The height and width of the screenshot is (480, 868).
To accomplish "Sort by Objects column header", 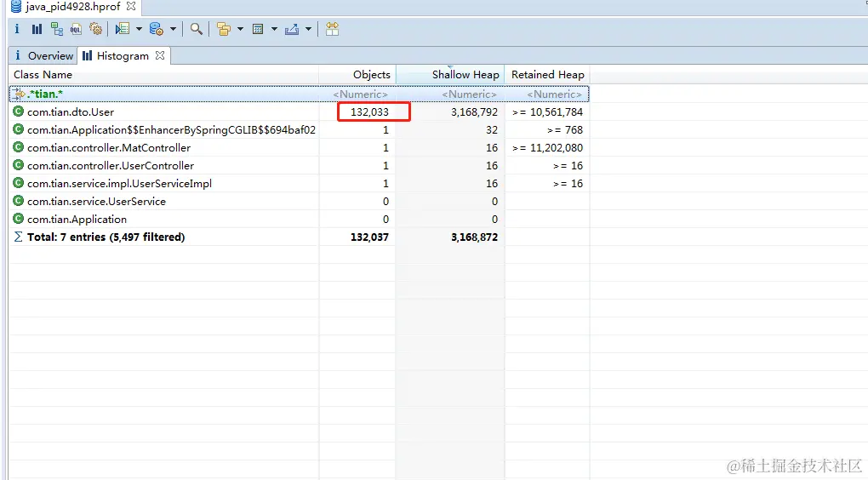I will click(357, 74).
